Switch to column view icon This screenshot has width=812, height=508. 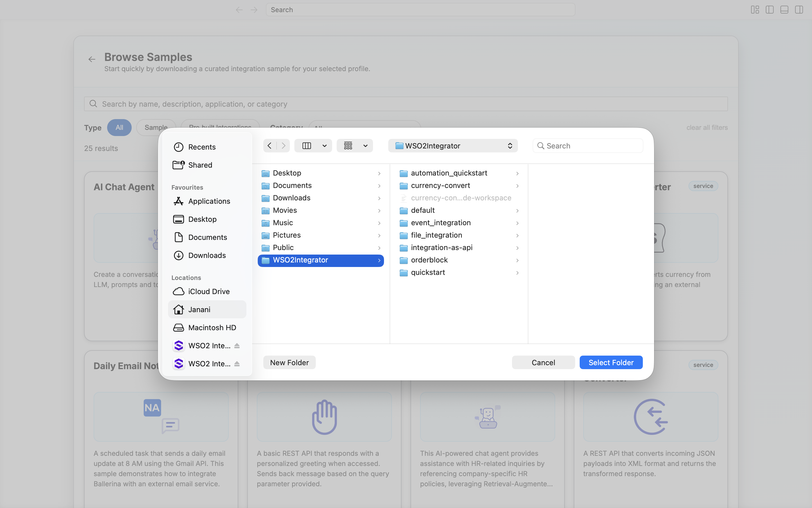click(307, 145)
